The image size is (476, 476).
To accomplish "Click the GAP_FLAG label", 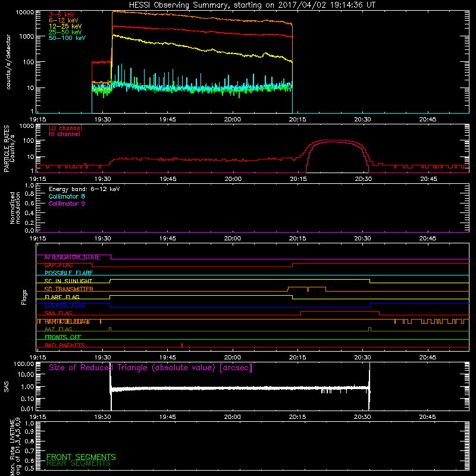I will click(58, 265).
